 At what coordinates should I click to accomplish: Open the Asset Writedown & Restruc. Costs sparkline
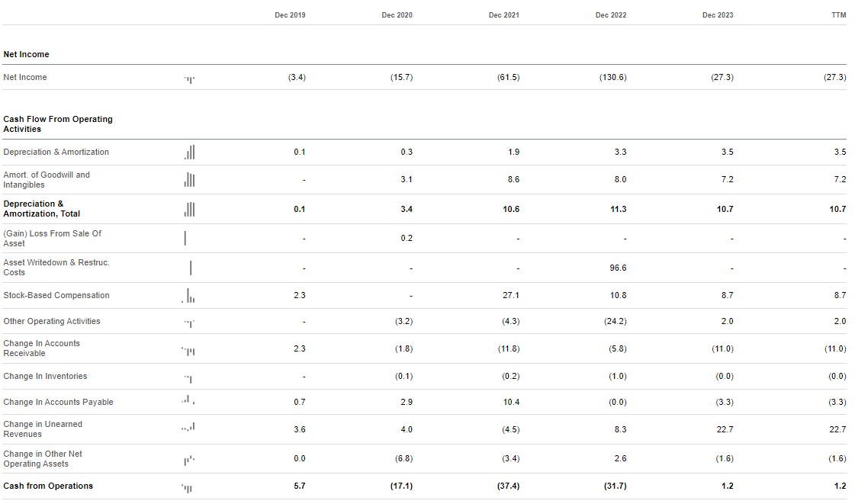pyautogui.click(x=191, y=268)
